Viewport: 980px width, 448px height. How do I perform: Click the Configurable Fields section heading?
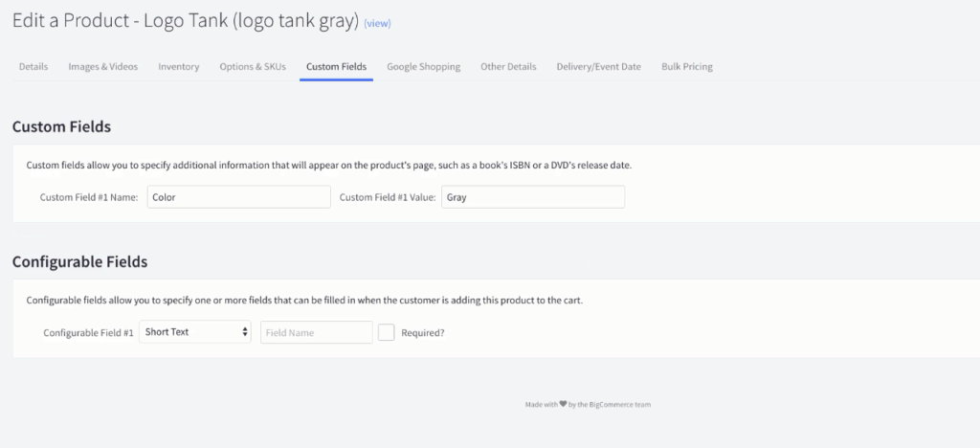pos(79,261)
